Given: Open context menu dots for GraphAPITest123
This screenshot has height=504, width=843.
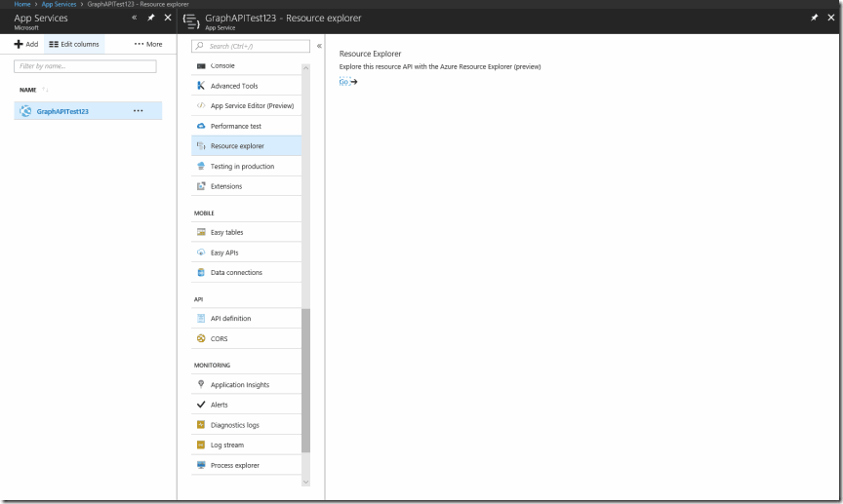Looking at the screenshot, I should 139,111.
